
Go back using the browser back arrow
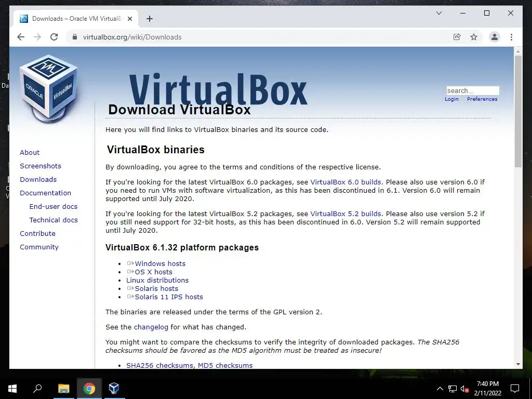click(21, 37)
